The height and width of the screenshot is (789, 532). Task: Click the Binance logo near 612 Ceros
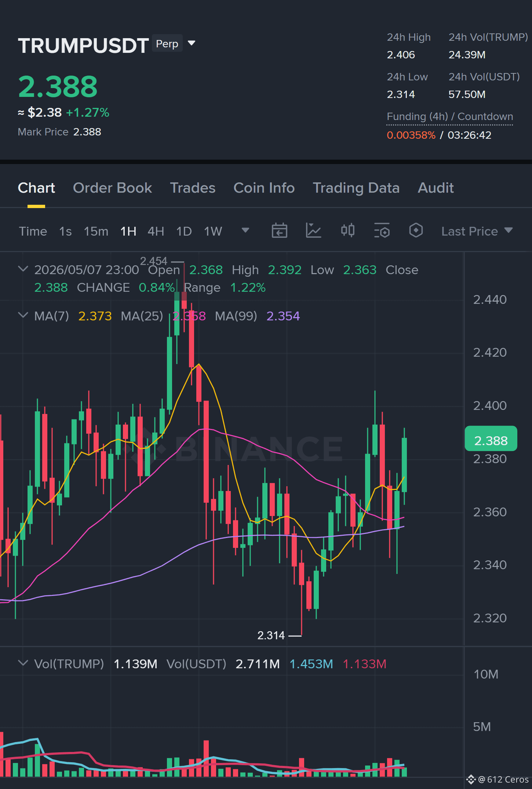pos(471,779)
